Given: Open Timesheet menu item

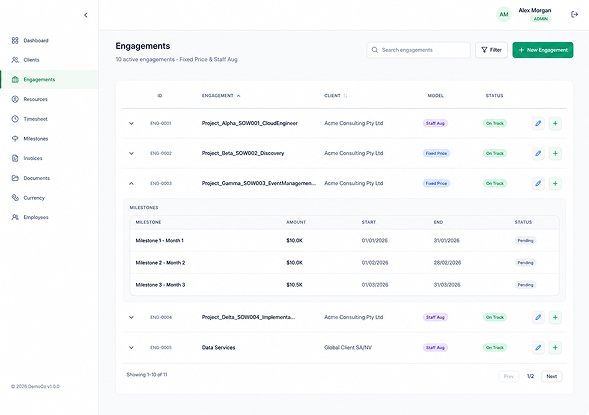Looking at the screenshot, I should click(35, 119).
